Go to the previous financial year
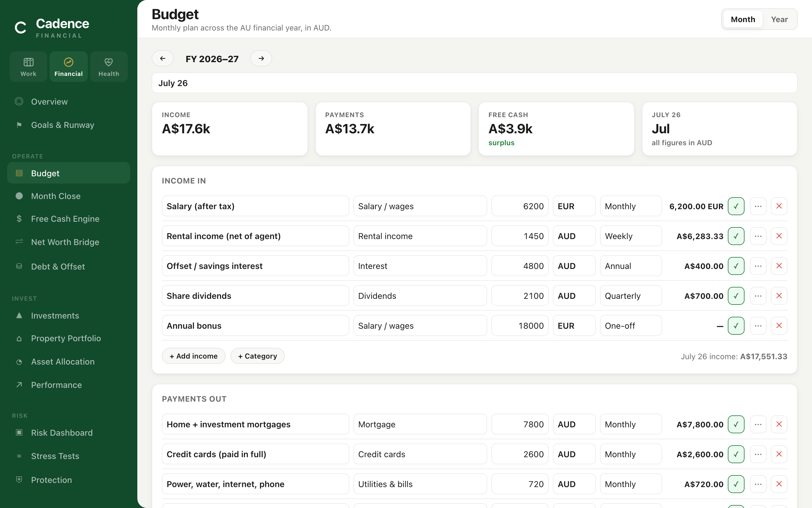812x508 pixels. [163, 59]
